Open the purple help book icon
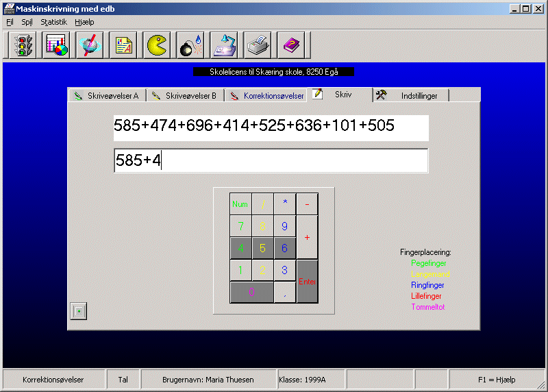548x392 pixels. click(291, 45)
